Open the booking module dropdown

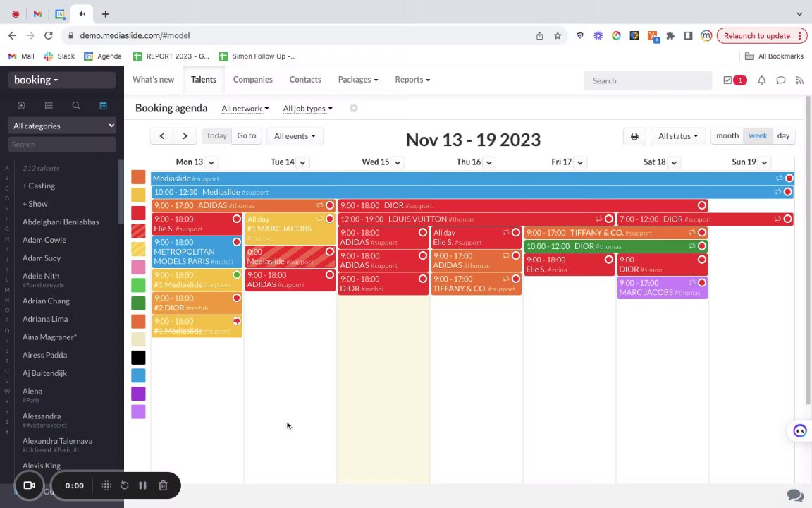(61, 80)
